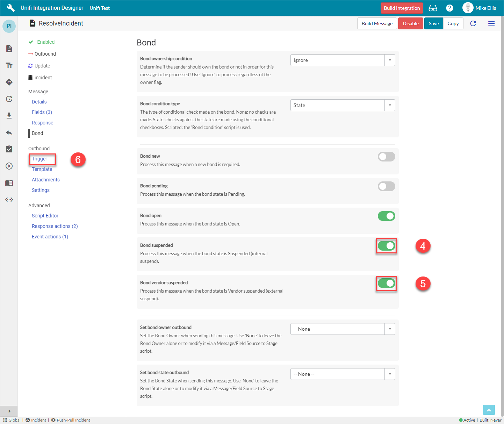Click the glasses icon in header
This screenshot has width=504, height=424.
point(433,8)
